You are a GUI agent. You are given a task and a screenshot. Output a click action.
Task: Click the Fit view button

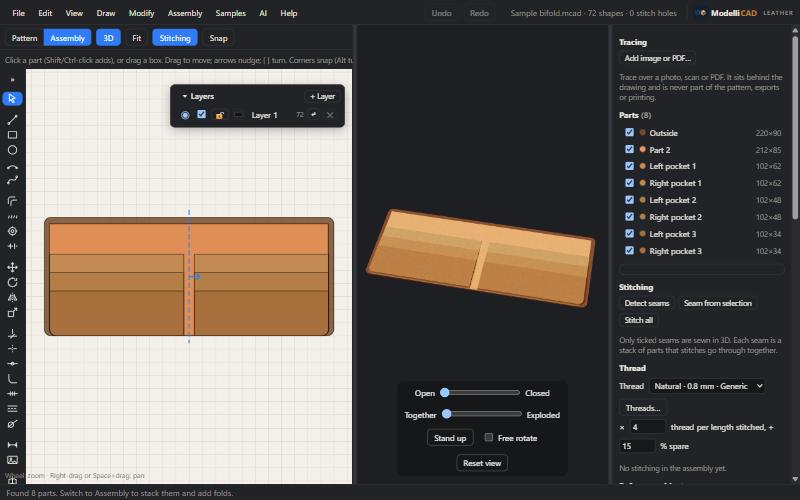coord(137,38)
